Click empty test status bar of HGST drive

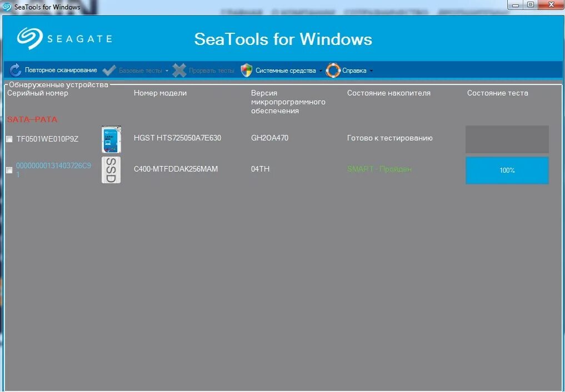coord(507,139)
